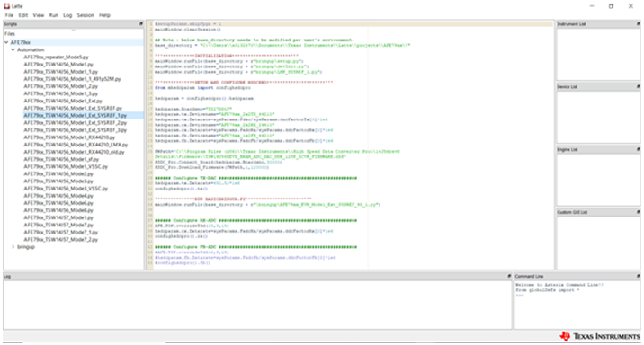This screenshot has width=644, height=345.
Task: Undock the Scripts panel with its float icon
Action: pyautogui.click(x=141, y=24)
